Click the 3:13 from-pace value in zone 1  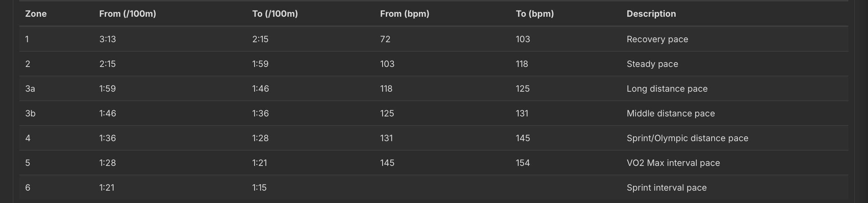point(107,39)
